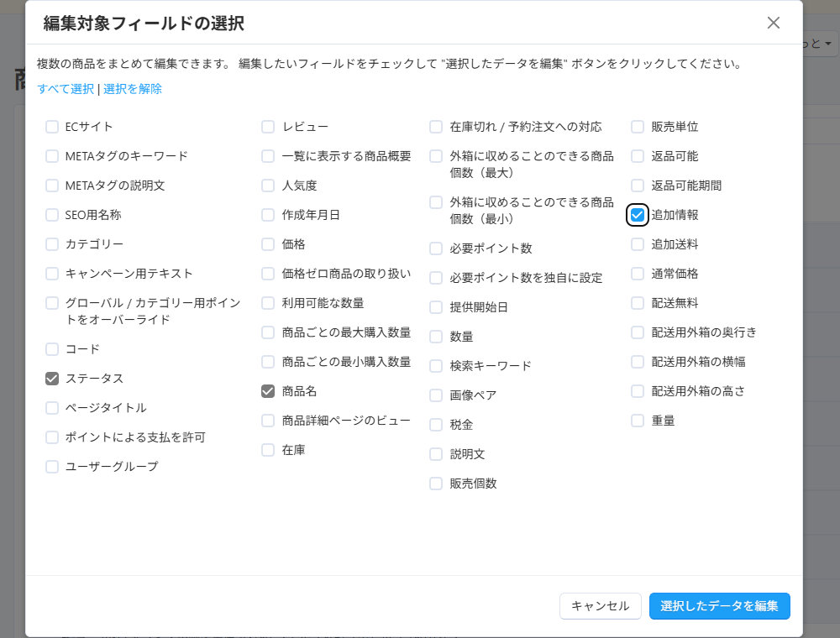The width and height of the screenshot is (840, 638).
Task: Check the 配送無料 checkbox
Action: 638,303
